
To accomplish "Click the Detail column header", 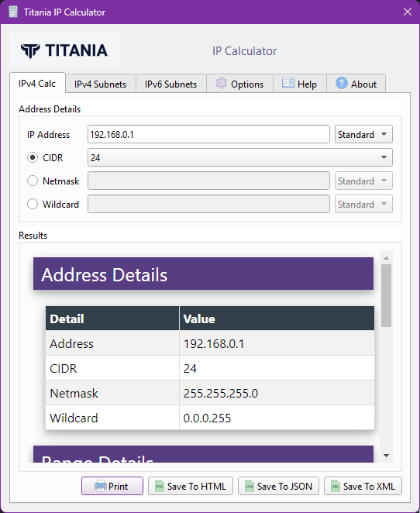I will point(112,318).
